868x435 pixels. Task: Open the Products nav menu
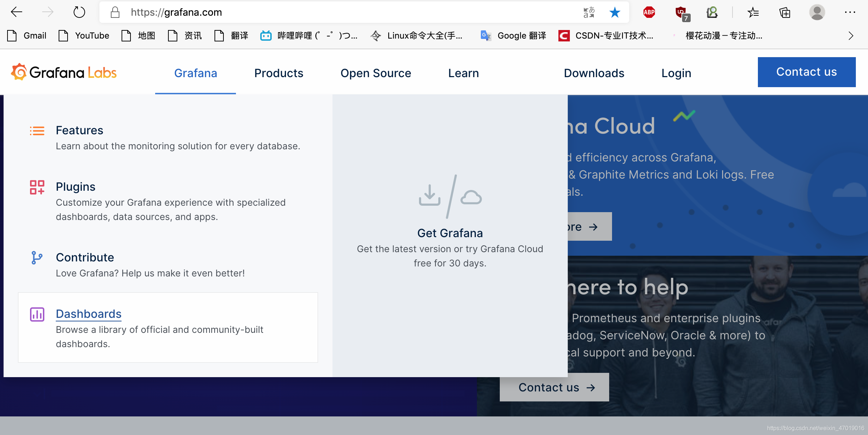click(x=279, y=73)
